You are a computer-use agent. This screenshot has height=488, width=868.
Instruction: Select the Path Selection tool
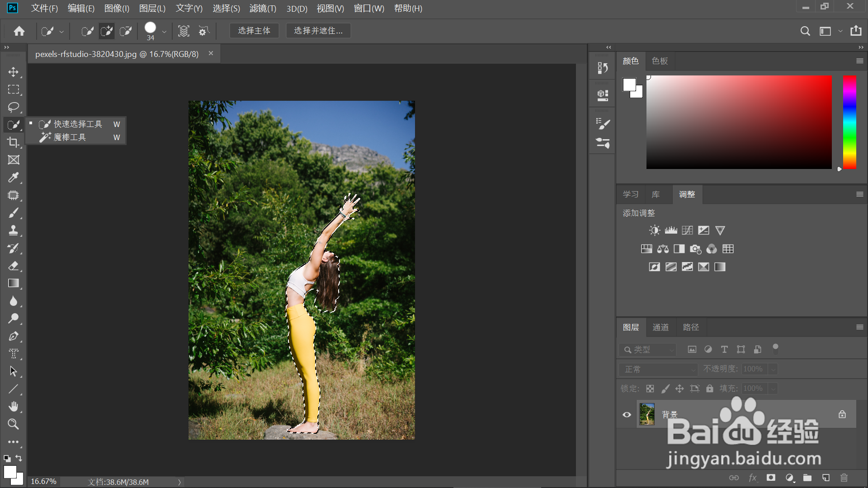(14, 371)
